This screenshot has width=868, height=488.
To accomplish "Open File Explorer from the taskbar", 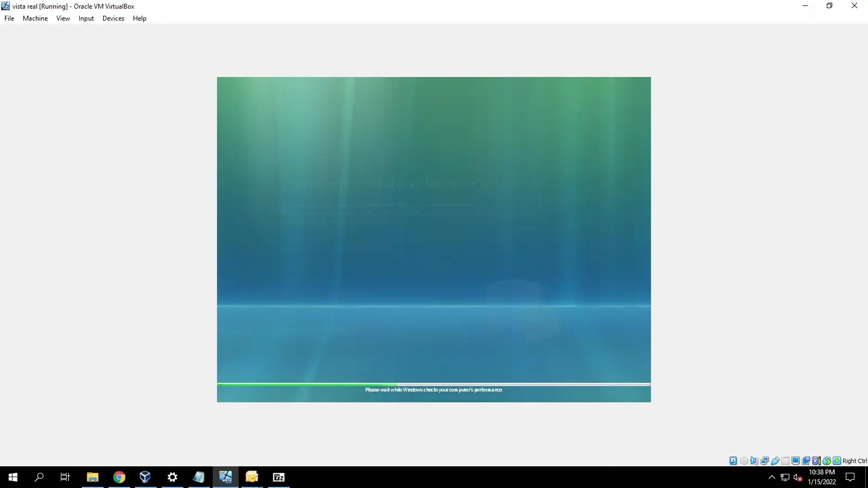I will 92,477.
